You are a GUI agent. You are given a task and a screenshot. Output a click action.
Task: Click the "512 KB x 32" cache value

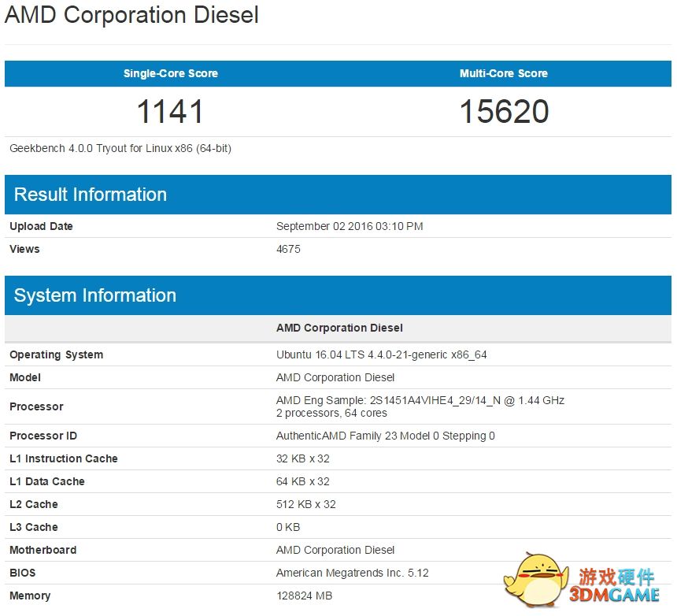[306, 504]
